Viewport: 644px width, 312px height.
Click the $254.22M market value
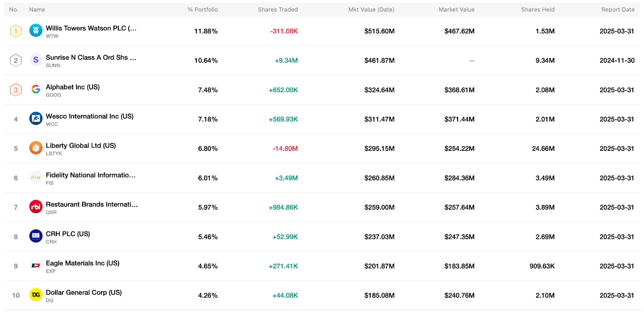[x=460, y=149]
